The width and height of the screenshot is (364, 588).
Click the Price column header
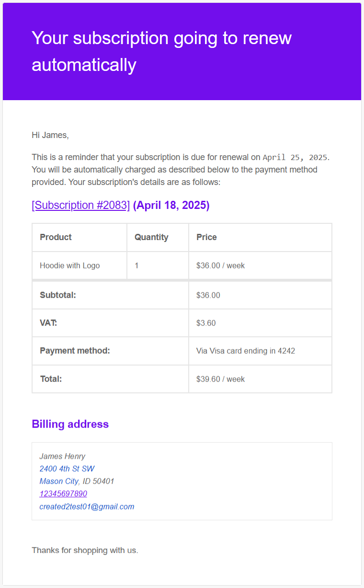pyautogui.click(x=206, y=237)
